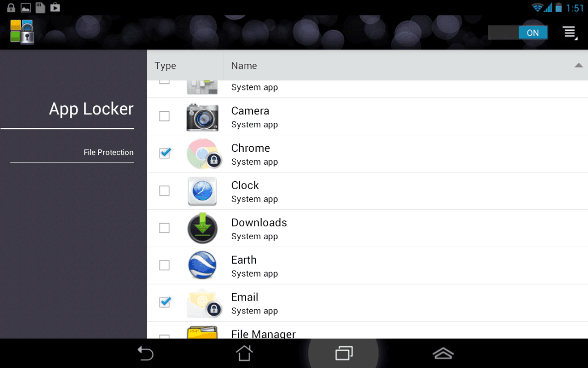Open picture notification in status bar
588x368 pixels.
click(25, 7)
